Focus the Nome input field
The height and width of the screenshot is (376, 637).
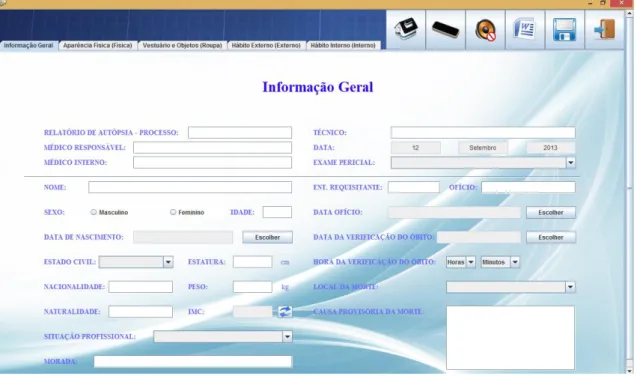190,187
